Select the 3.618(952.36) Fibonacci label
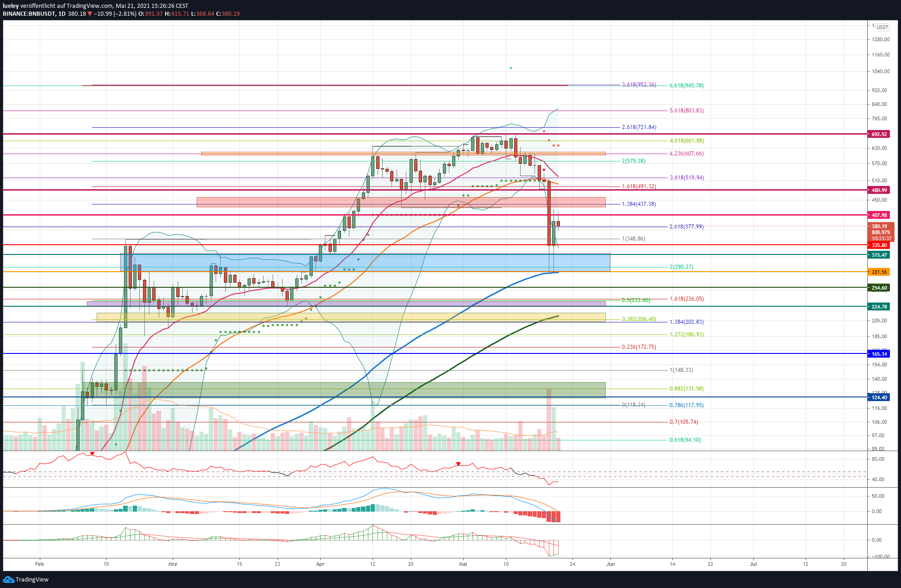This screenshot has width=901, height=588. [639, 85]
